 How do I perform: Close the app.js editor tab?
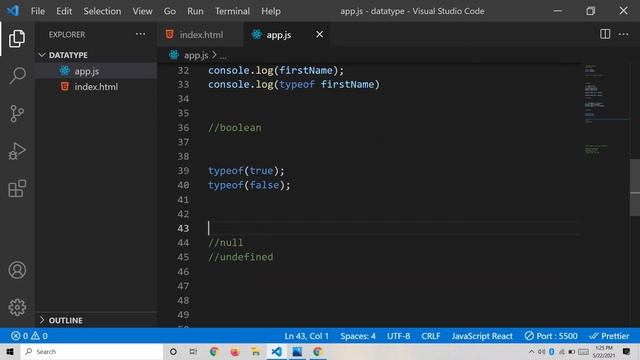[319, 34]
